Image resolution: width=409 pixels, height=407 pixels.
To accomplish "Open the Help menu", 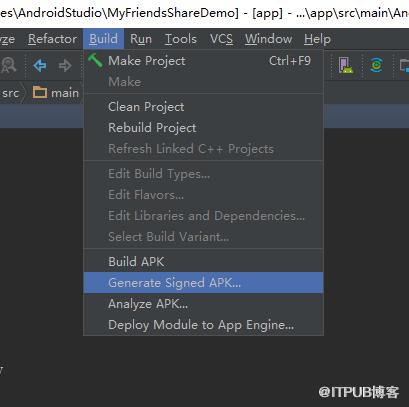I will pos(317,39).
